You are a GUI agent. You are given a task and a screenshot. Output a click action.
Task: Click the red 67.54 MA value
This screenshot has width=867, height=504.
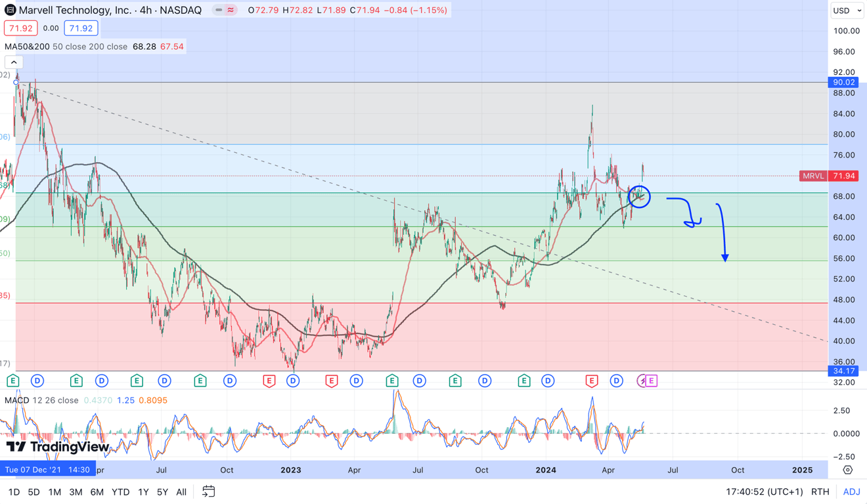tap(172, 47)
